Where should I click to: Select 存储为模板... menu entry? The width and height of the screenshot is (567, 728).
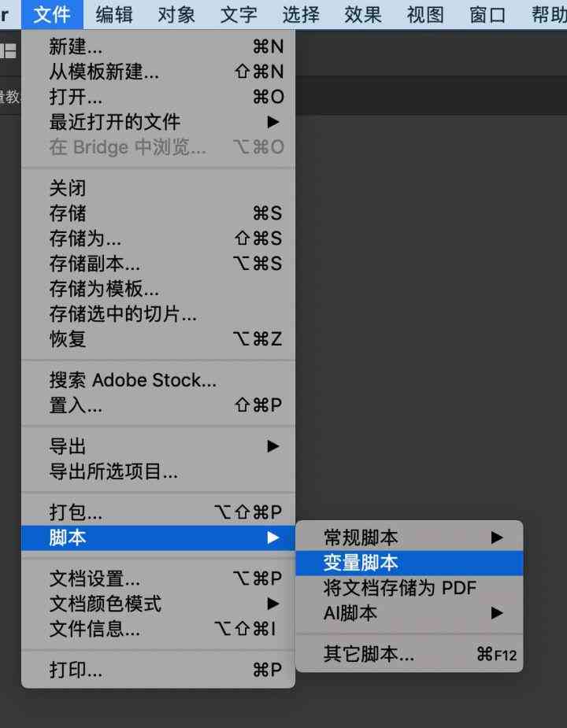point(158,288)
